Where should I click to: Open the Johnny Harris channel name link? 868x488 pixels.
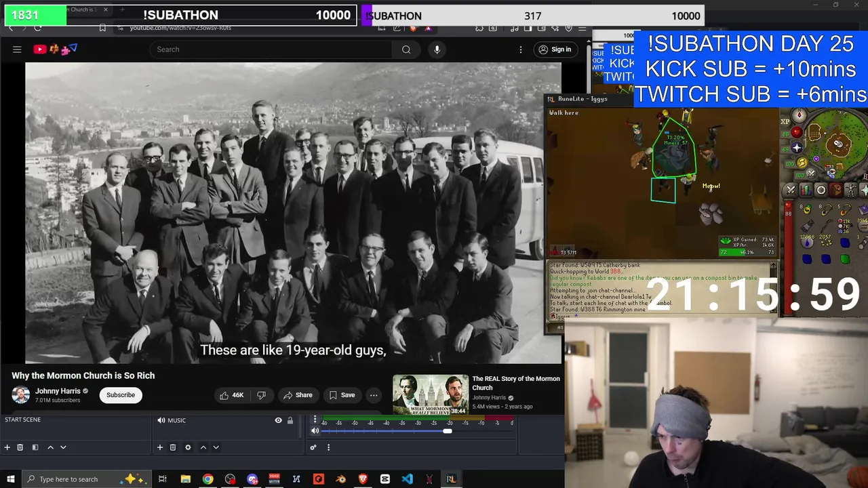point(58,391)
